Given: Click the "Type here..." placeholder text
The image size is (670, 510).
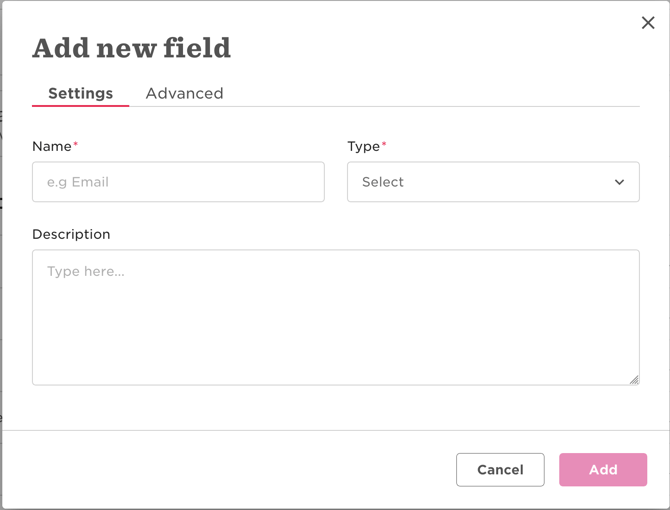Looking at the screenshot, I should [86, 271].
